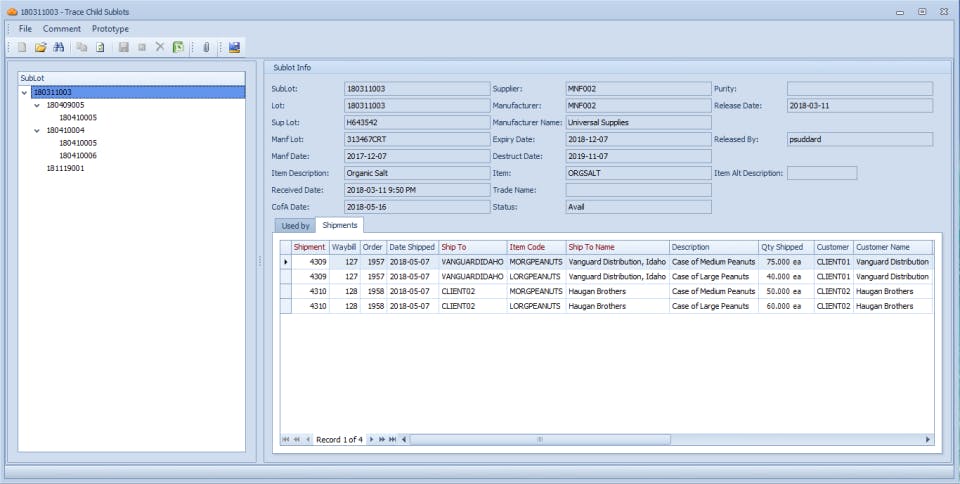Screen dimensions: 960x484
Task: Sort by Ship To Name column header
Action: (x=617, y=247)
